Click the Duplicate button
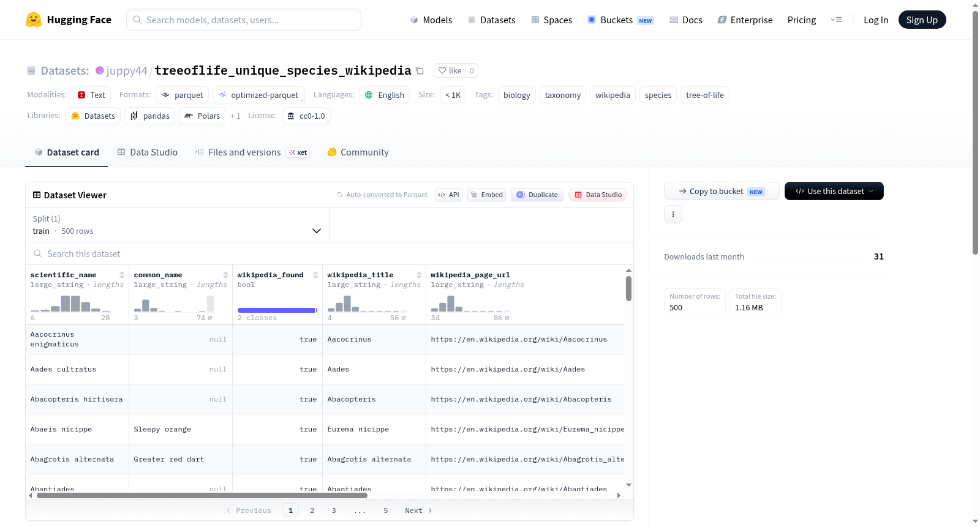The height and width of the screenshot is (527, 980). pyautogui.click(x=537, y=195)
